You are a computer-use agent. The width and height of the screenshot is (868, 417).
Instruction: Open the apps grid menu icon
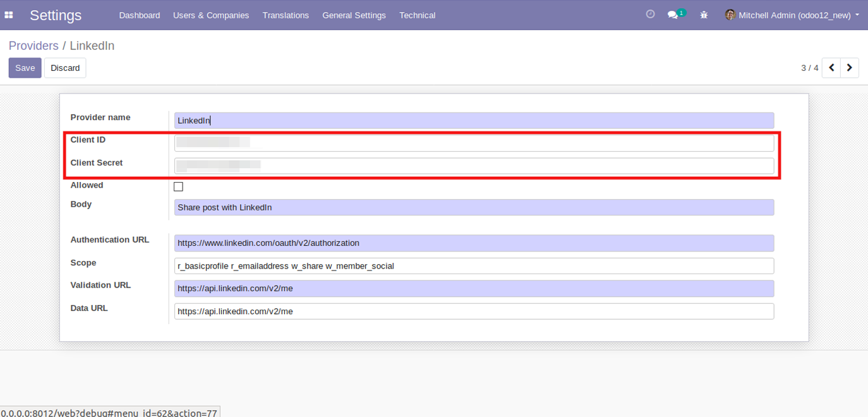tap(9, 15)
